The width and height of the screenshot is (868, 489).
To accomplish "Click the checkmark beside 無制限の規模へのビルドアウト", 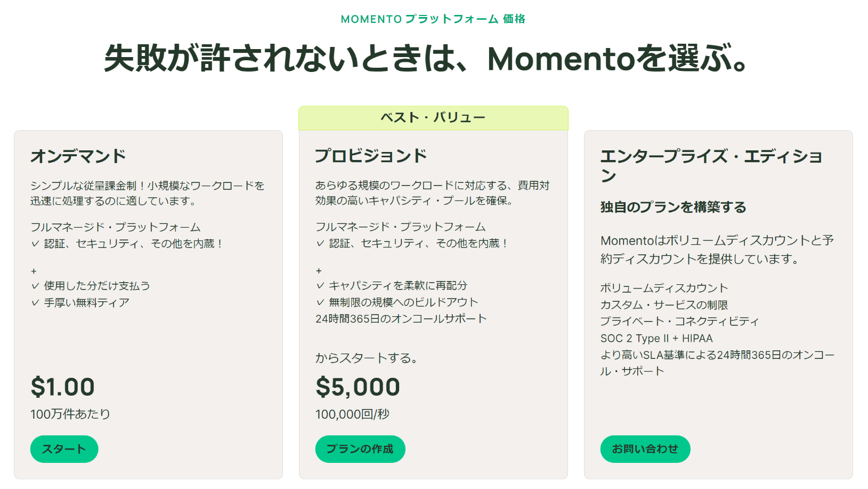I will (x=320, y=302).
